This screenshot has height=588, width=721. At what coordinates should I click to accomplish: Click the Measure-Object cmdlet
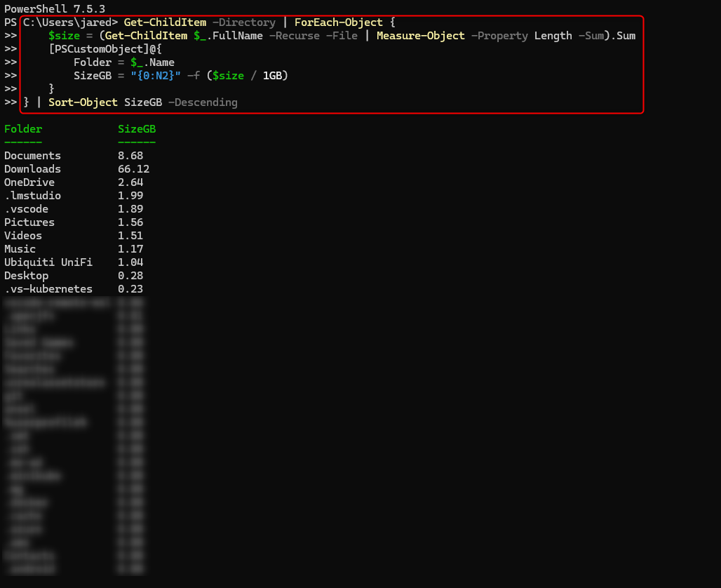421,35
